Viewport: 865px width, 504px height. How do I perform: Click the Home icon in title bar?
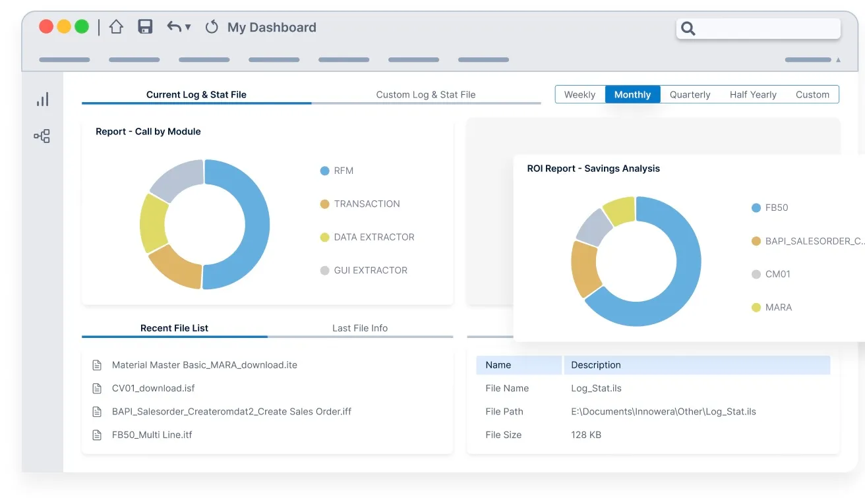(116, 27)
